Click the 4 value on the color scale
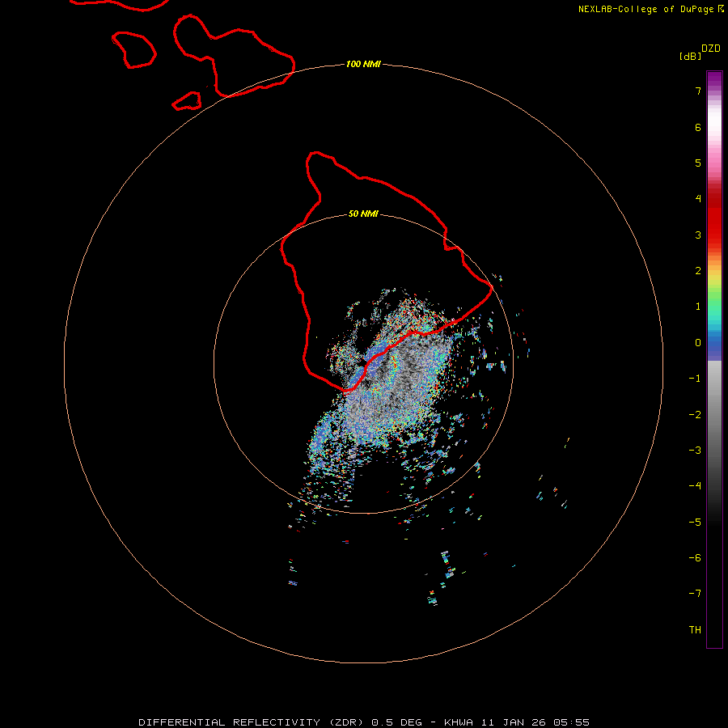Screen dimensions: 728x728 (698, 199)
